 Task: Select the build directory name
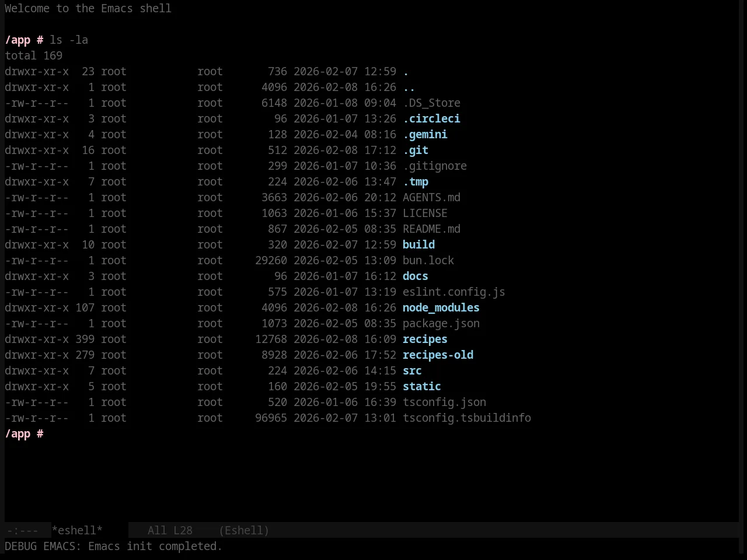coord(418,244)
